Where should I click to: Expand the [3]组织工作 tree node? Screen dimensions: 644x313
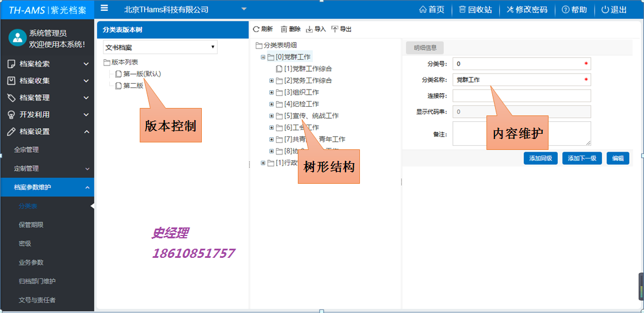pos(271,92)
